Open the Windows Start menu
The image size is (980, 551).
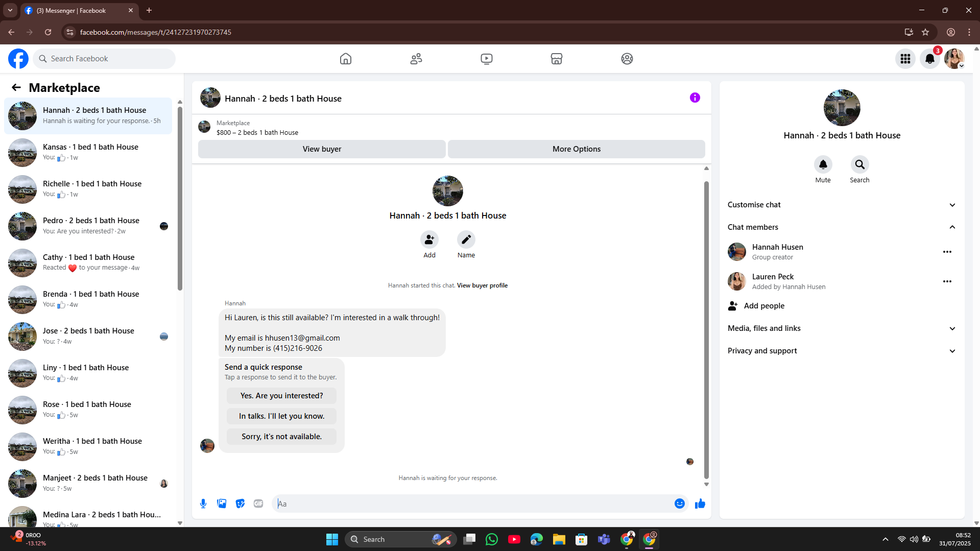tap(332, 539)
